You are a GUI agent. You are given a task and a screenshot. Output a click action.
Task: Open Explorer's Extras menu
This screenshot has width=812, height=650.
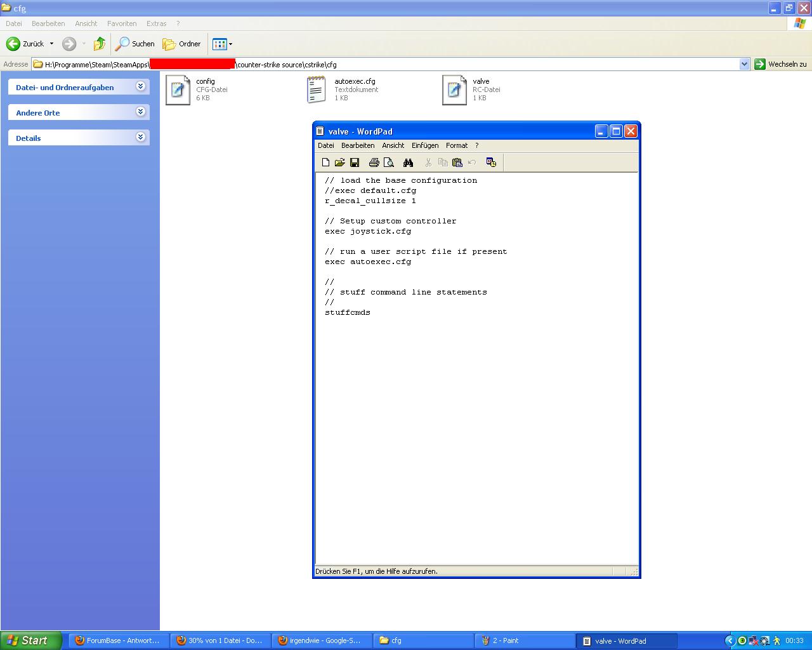[x=157, y=23]
